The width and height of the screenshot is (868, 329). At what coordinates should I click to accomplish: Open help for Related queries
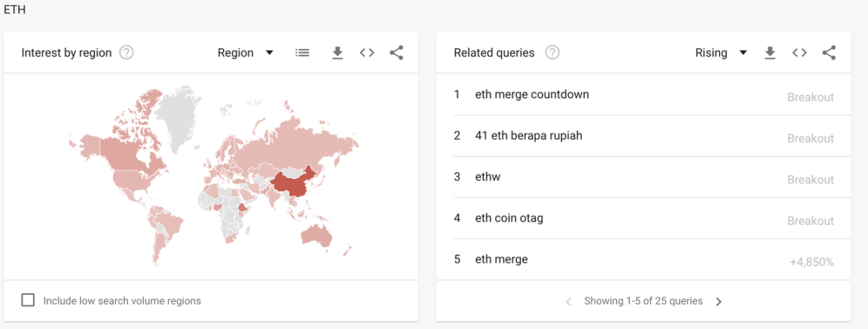coord(552,53)
